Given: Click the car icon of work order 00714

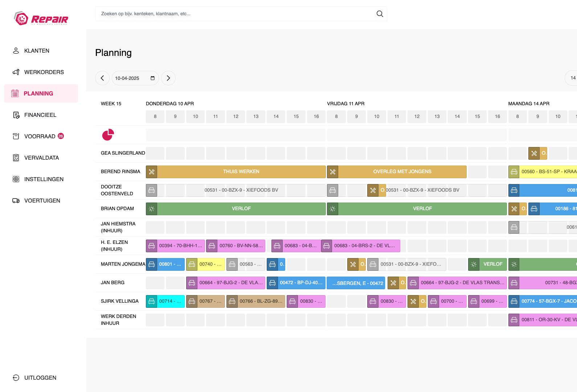Looking at the screenshot, I should [x=152, y=301].
